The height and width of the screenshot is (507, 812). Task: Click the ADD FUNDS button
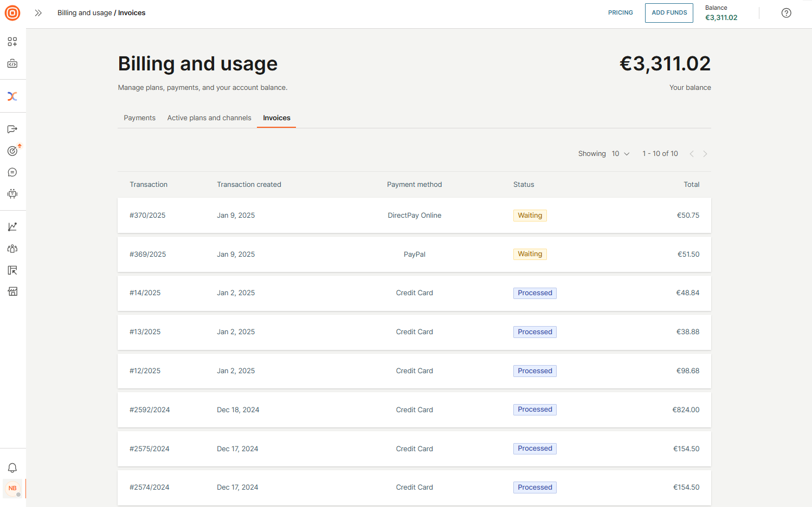tap(669, 13)
